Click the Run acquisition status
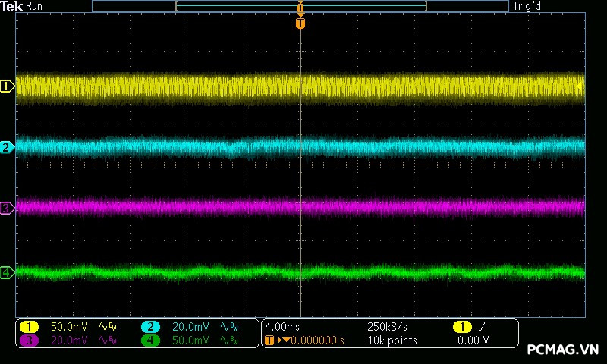Viewport: 607px width, 364px height. (x=35, y=6)
